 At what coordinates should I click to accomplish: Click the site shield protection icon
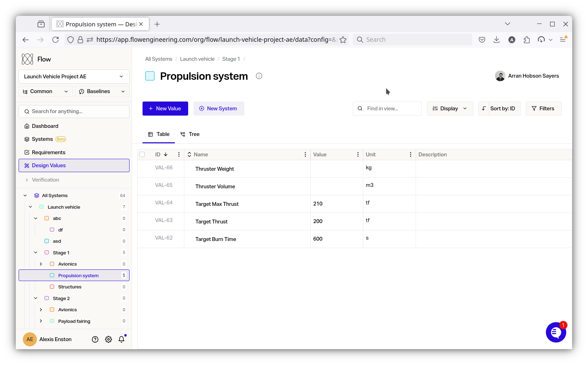(x=71, y=40)
